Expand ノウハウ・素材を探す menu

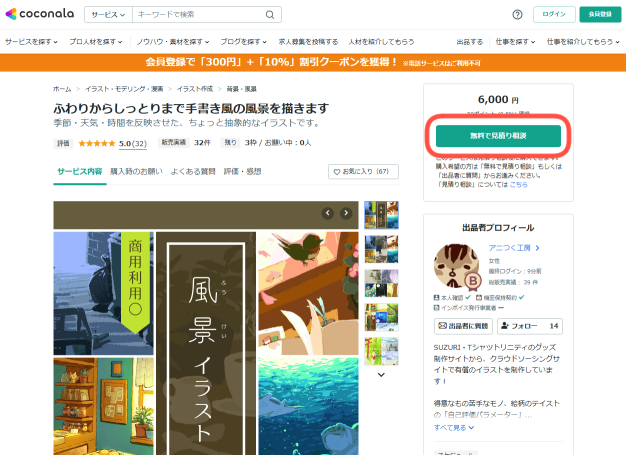pos(173,42)
